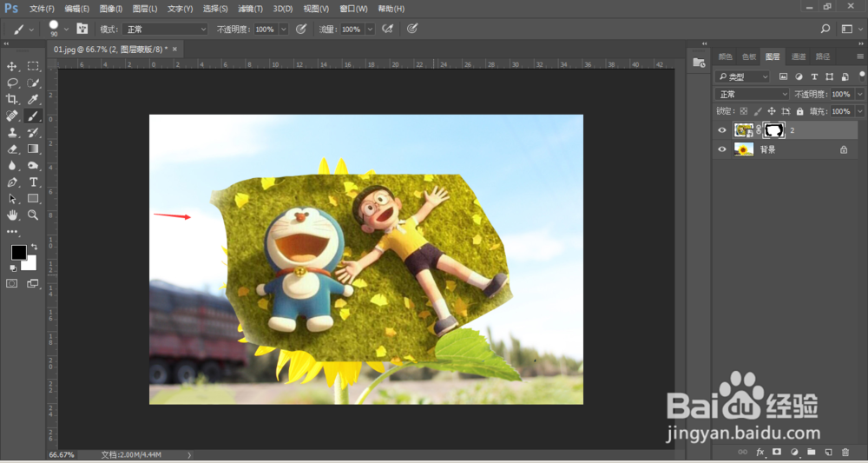Open the 文件(F) menu

tap(42, 9)
